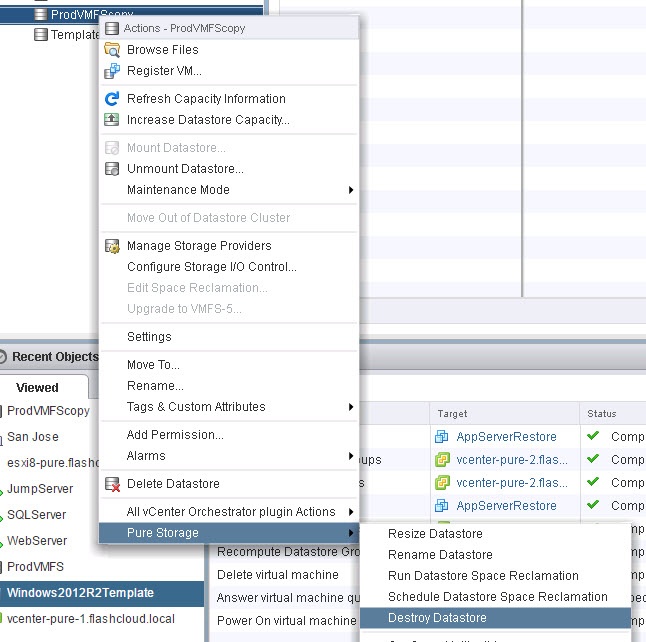Image resolution: width=646 pixels, height=642 pixels.
Task: Click the Template datastore icon in tree
Action: click(40, 35)
